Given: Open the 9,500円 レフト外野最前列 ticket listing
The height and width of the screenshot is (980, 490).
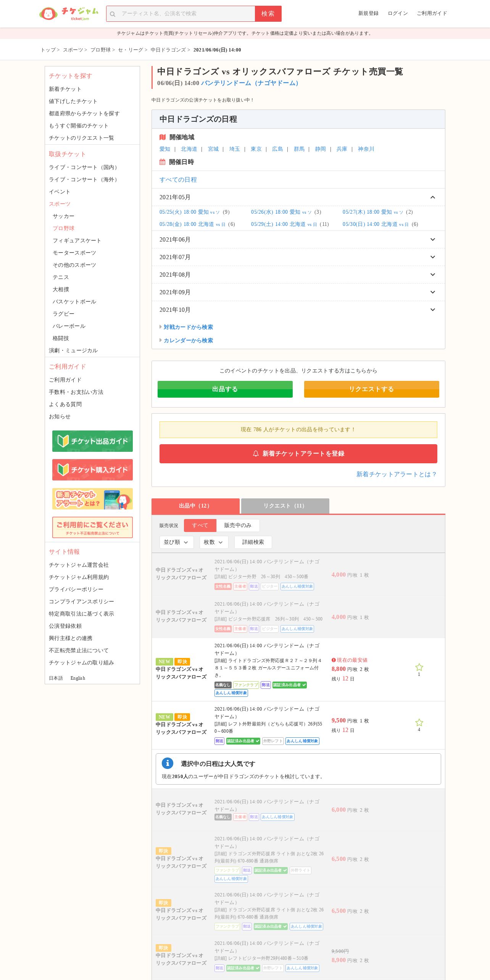Looking at the screenshot, I should (298, 725).
